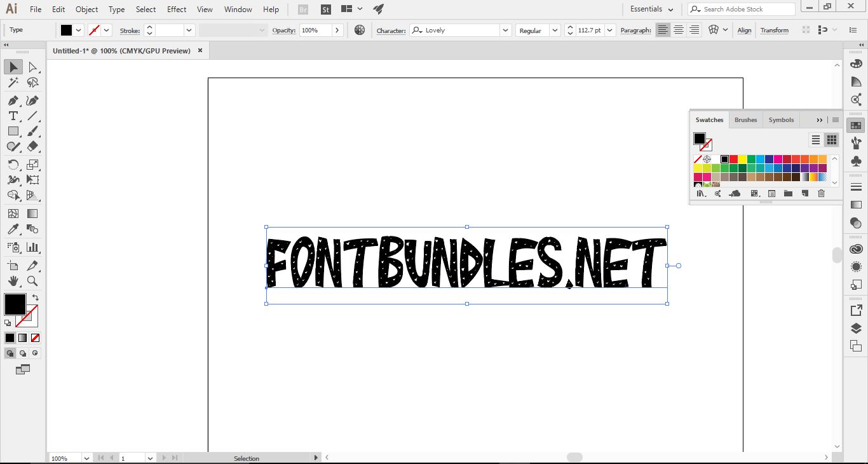
Task: Switch to the Brushes tab
Action: tap(745, 119)
